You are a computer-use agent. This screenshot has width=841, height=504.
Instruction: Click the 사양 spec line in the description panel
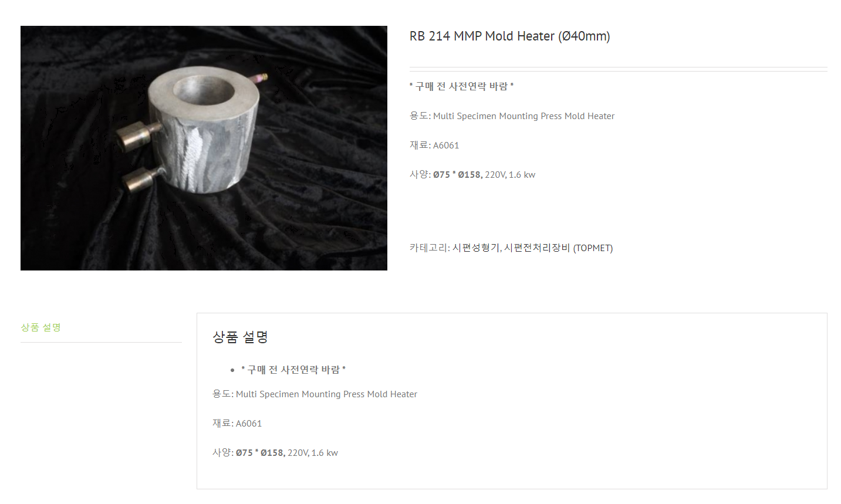275,453
